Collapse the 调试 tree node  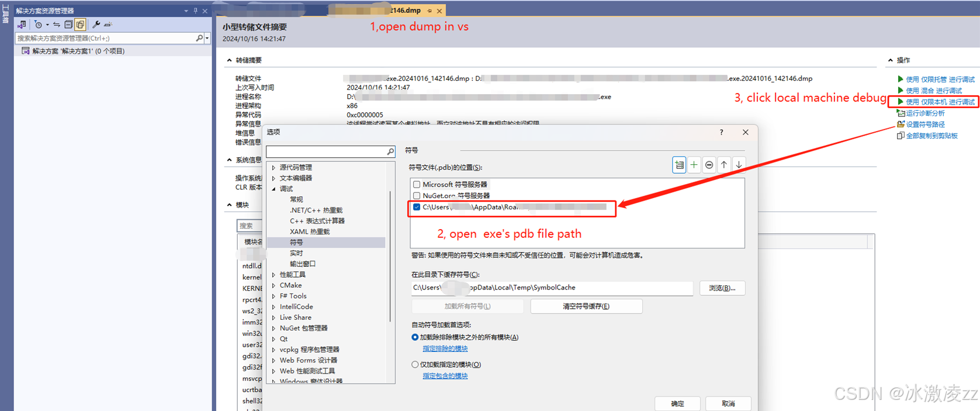tap(273, 189)
